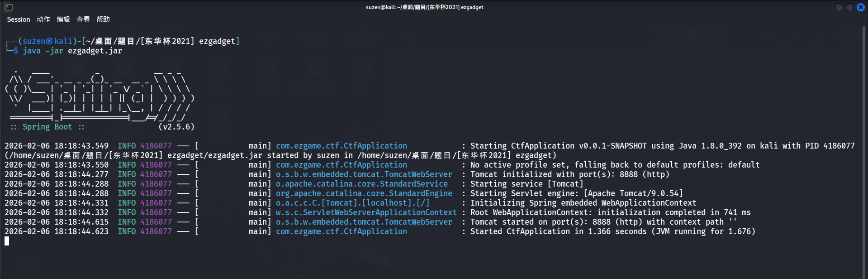Screen dimensions: 868x279
Task: Open the 编辑 menu
Action: click(63, 19)
